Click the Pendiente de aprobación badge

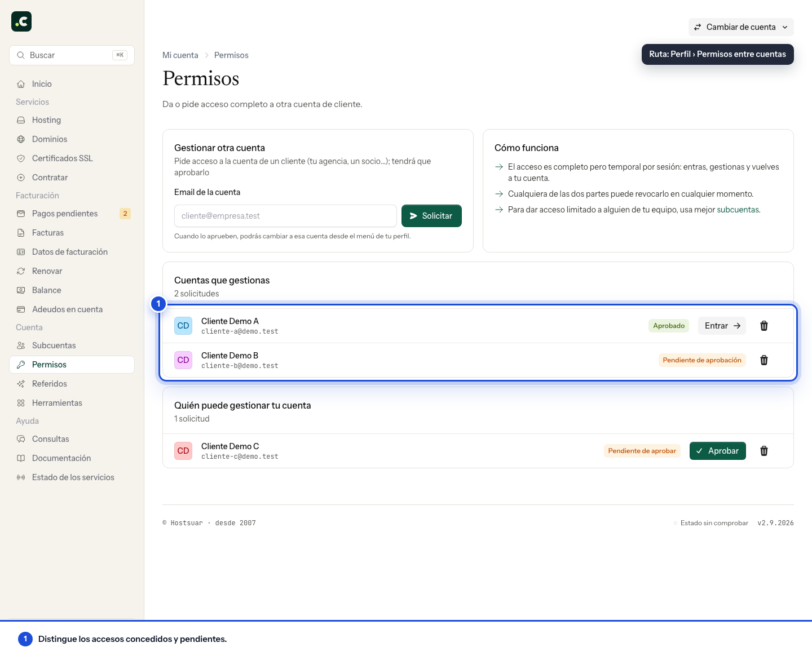click(702, 360)
